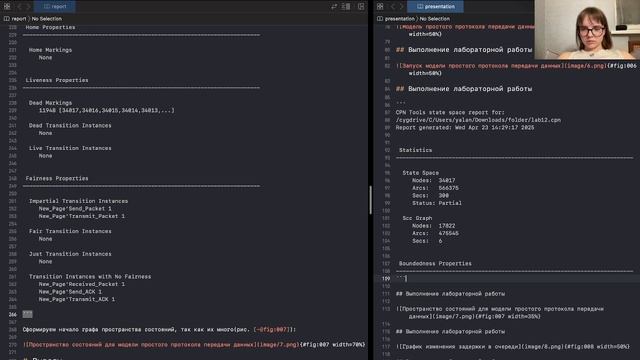This screenshot has height=360, width=640.
Task: Click 'Liveness Properties' heading in report
Action: 57,80
